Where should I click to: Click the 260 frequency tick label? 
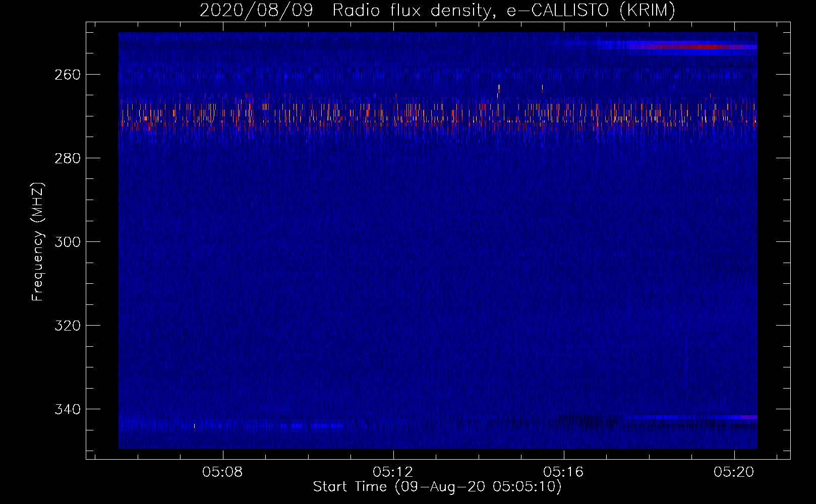[x=68, y=75]
